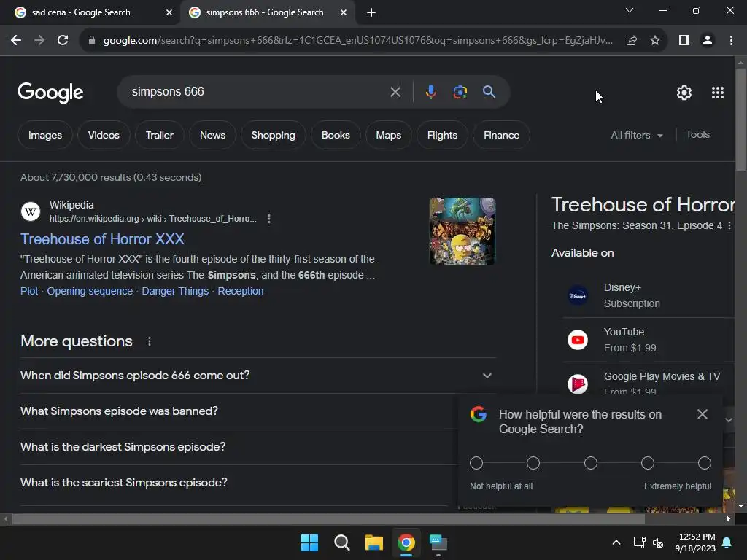Click Google Play Movies logo icon
Screen dimensions: 747x560
pos(578,384)
